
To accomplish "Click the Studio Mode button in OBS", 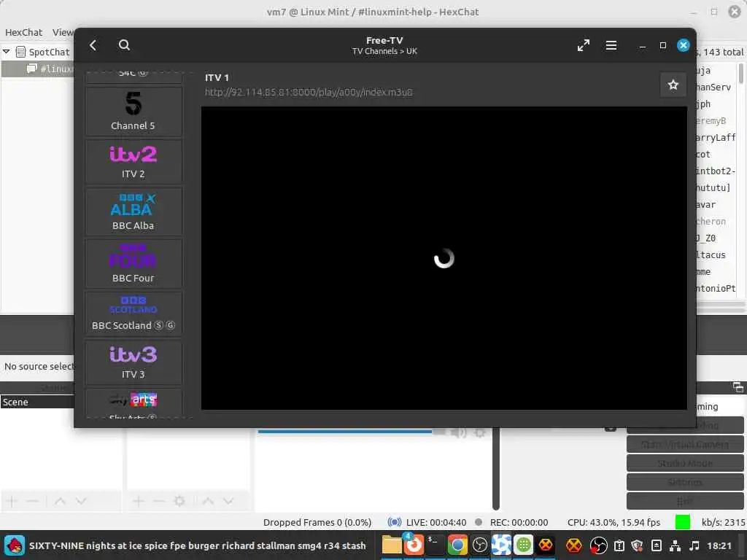I will 685,463.
